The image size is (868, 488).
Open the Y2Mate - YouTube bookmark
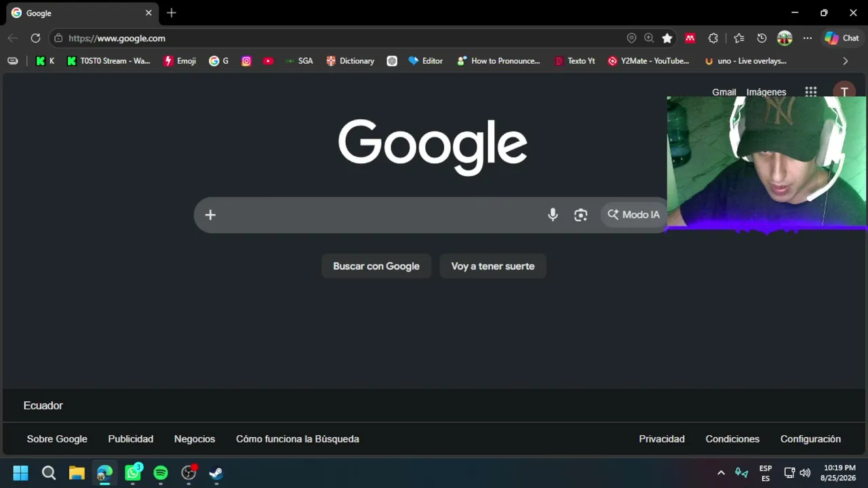coord(648,61)
